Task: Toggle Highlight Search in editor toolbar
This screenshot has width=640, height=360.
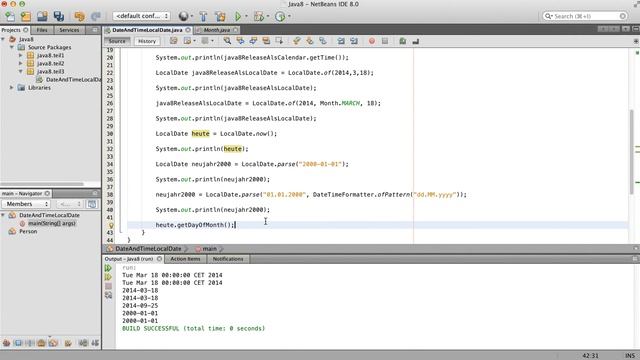Action: point(266,41)
